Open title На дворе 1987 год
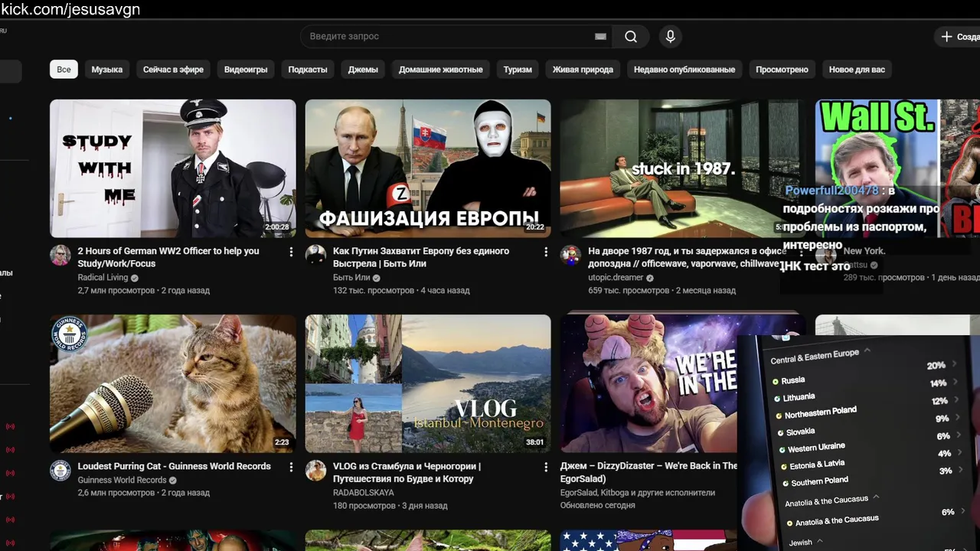The image size is (980, 551). coord(687,257)
